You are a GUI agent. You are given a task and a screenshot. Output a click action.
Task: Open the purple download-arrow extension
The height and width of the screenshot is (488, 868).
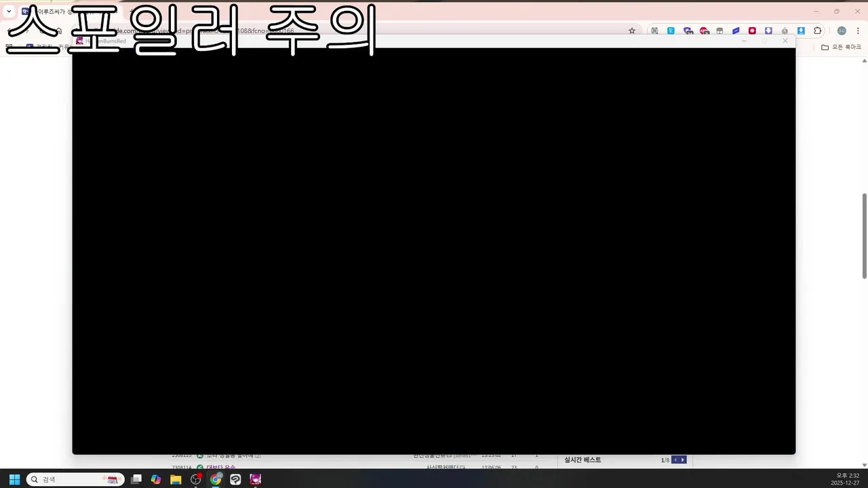click(768, 30)
